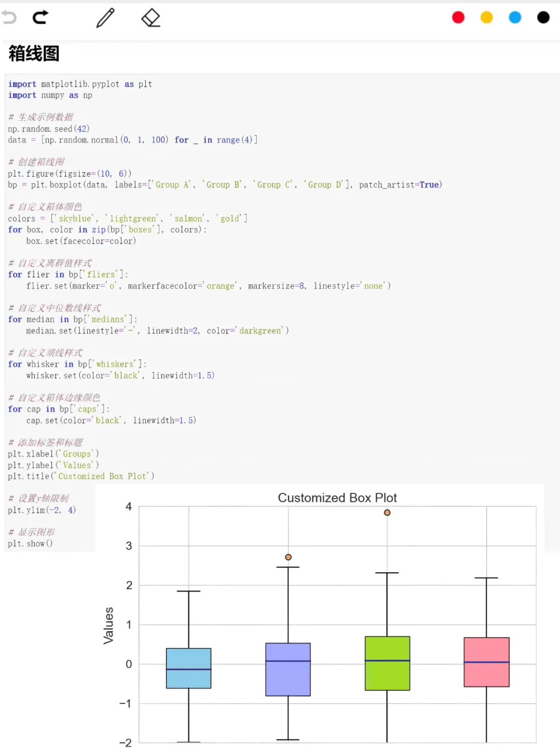Click the pink box in the chart
This screenshot has width=560, height=748.
coord(486,662)
